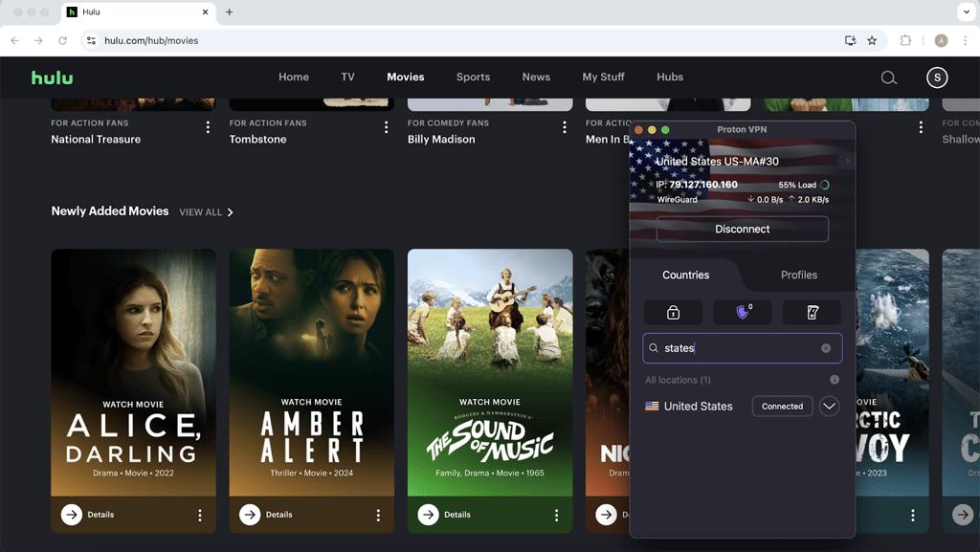Go to the Sports section
This screenshot has width=980, height=552.
pyautogui.click(x=473, y=77)
